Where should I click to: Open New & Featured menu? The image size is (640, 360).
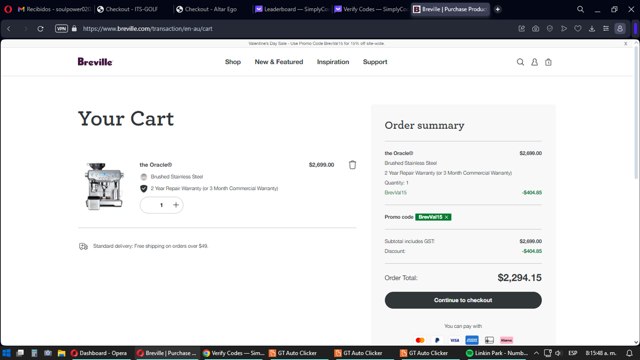(x=279, y=62)
